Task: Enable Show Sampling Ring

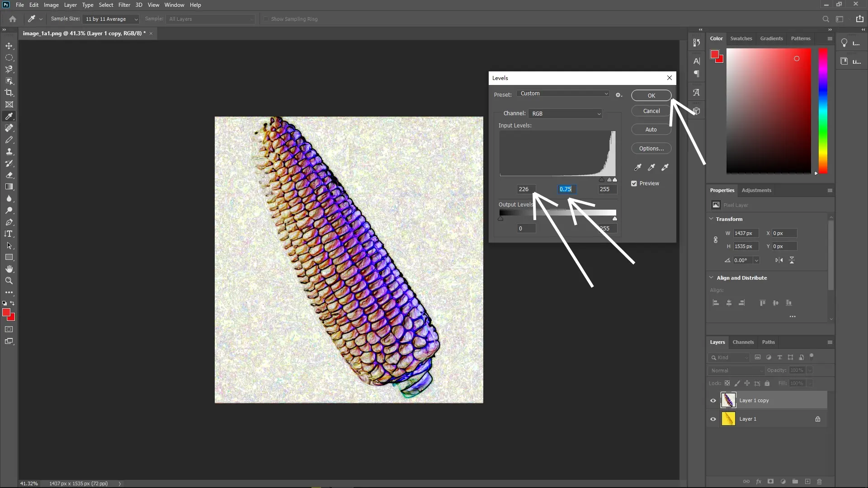Action: tap(266, 19)
